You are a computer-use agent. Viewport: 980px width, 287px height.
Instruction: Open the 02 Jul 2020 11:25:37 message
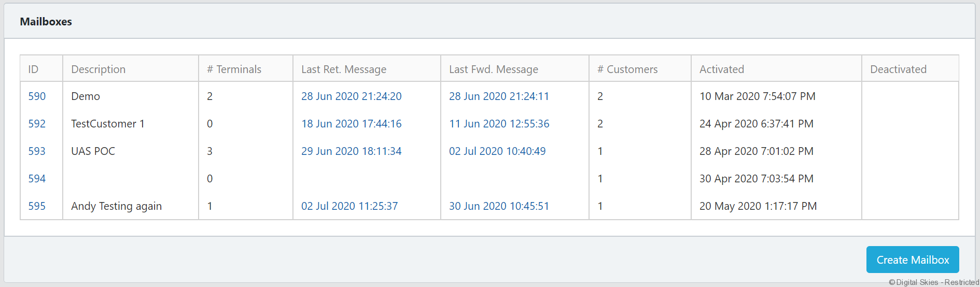point(349,206)
